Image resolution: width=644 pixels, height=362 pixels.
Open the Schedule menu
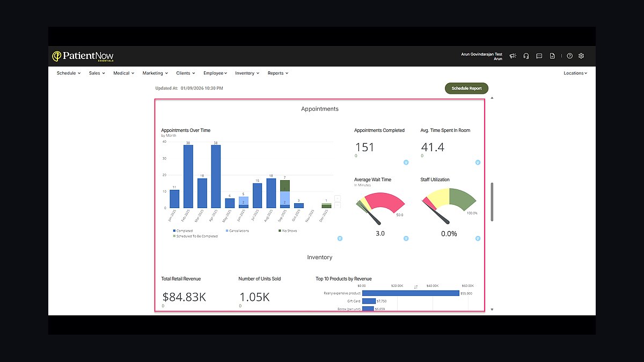69,73
